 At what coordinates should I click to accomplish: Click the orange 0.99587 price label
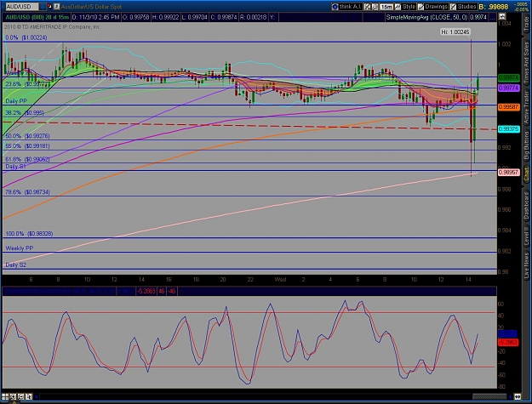tap(508, 107)
